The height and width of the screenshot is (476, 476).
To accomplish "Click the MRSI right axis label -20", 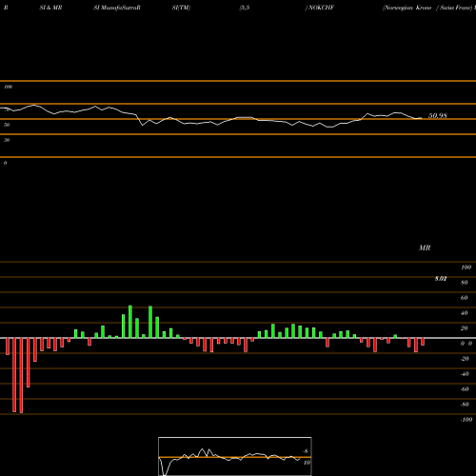I will point(465,359).
